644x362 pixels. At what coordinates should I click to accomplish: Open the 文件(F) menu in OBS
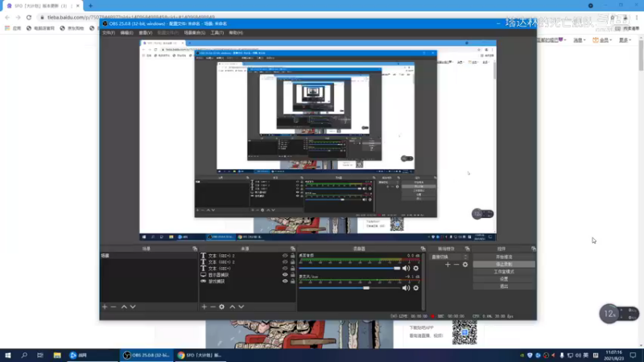click(x=109, y=33)
